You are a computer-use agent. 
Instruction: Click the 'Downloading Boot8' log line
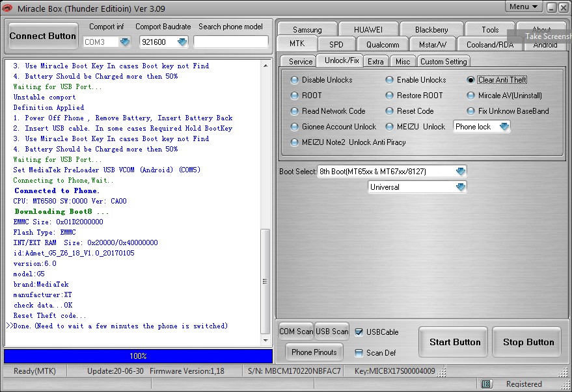61,212
